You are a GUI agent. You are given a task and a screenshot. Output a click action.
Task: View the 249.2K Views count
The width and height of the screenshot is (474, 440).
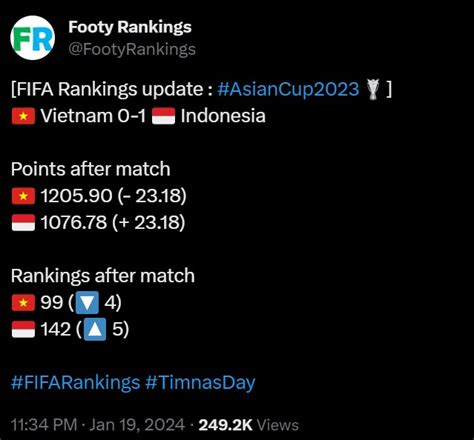tap(249, 425)
